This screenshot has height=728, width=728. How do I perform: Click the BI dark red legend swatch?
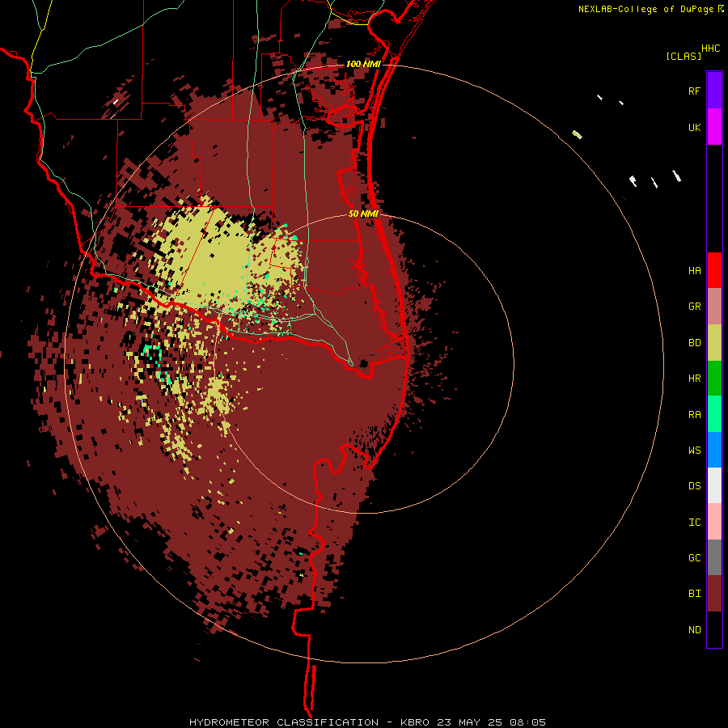point(714,594)
